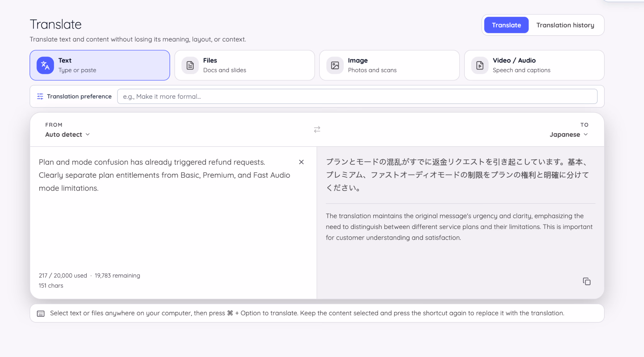Viewport: 644px width, 357px height.
Task: Open the Auto detect source language dropdown
Action: (x=68, y=134)
